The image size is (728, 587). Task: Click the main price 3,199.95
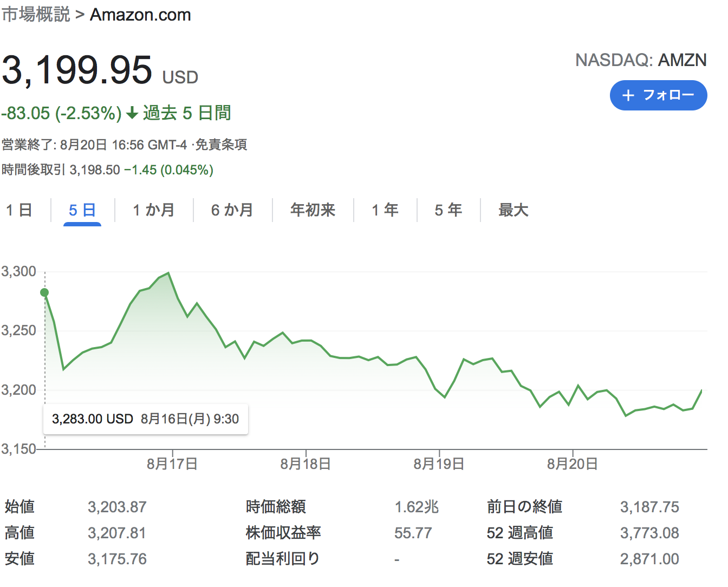click(77, 70)
